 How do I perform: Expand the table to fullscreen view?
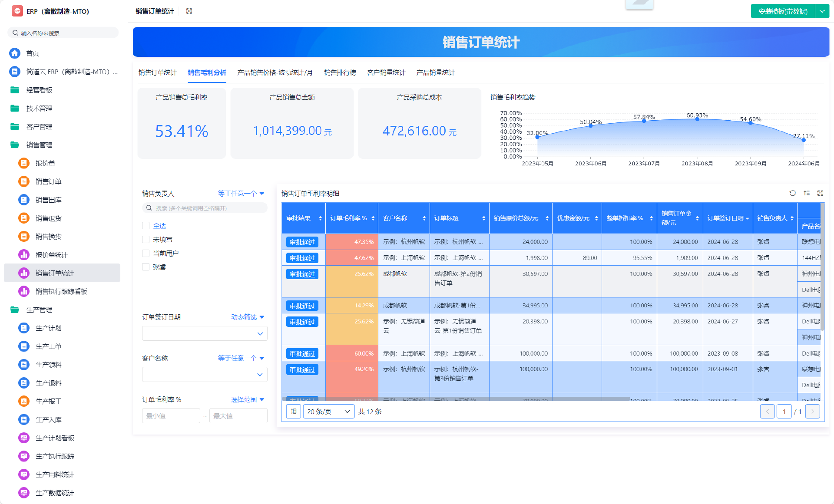[820, 193]
